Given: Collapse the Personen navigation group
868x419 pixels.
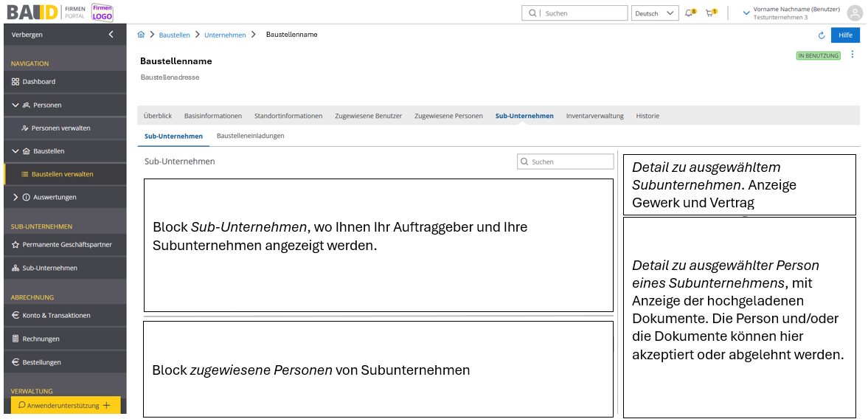Looking at the screenshot, I should point(15,105).
